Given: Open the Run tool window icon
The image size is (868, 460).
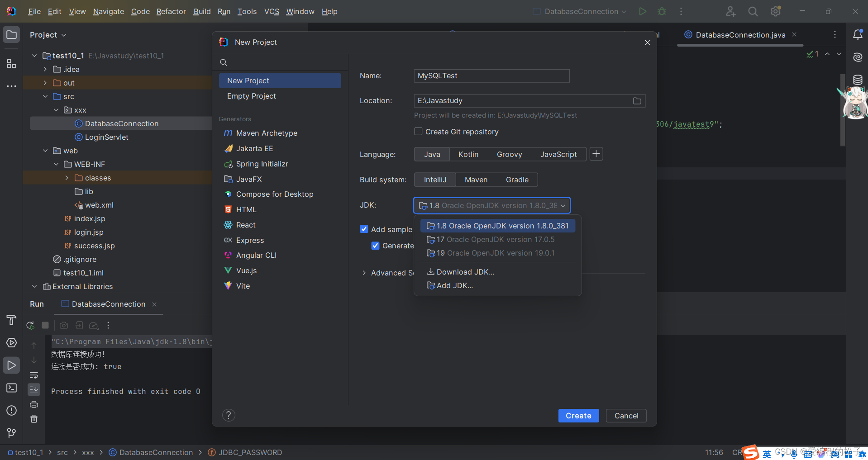Looking at the screenshot, I should (x=11, y=365).
